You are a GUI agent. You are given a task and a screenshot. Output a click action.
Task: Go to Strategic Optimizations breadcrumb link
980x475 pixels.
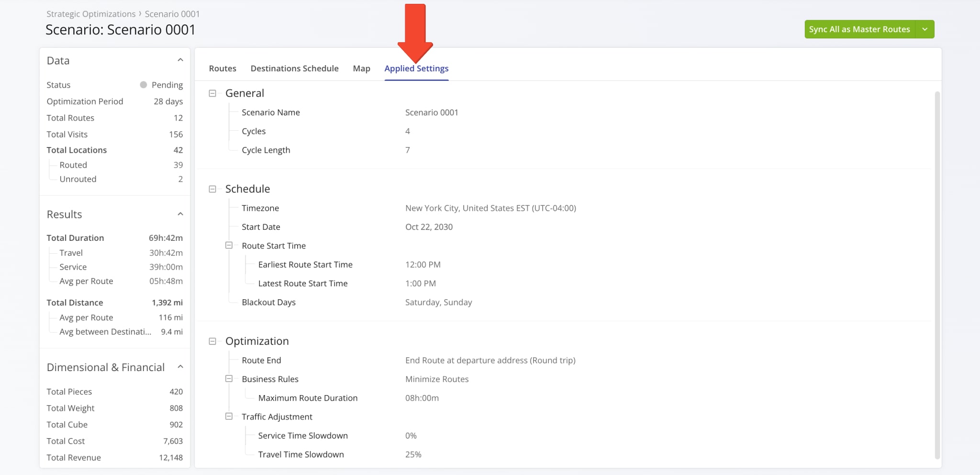(91, 14)
